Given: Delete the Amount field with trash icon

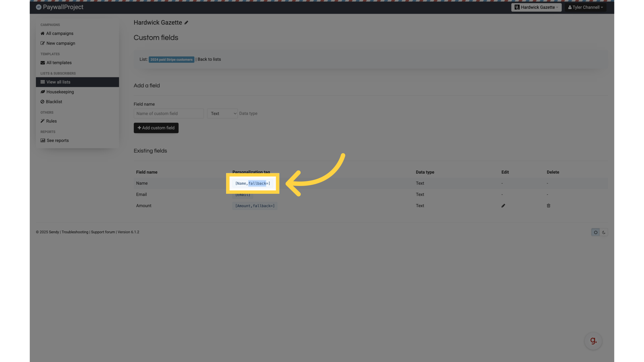Looking at the screenshot, I should point(548,206).
